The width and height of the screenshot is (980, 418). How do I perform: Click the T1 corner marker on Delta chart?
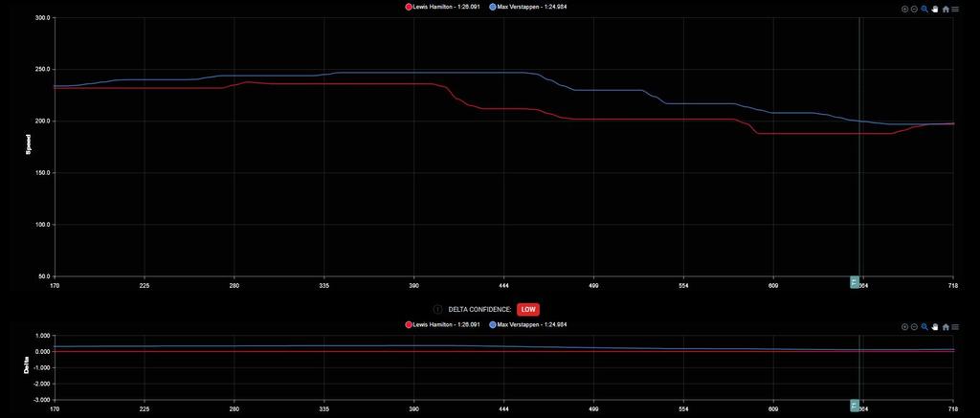[x=855, y=406]
